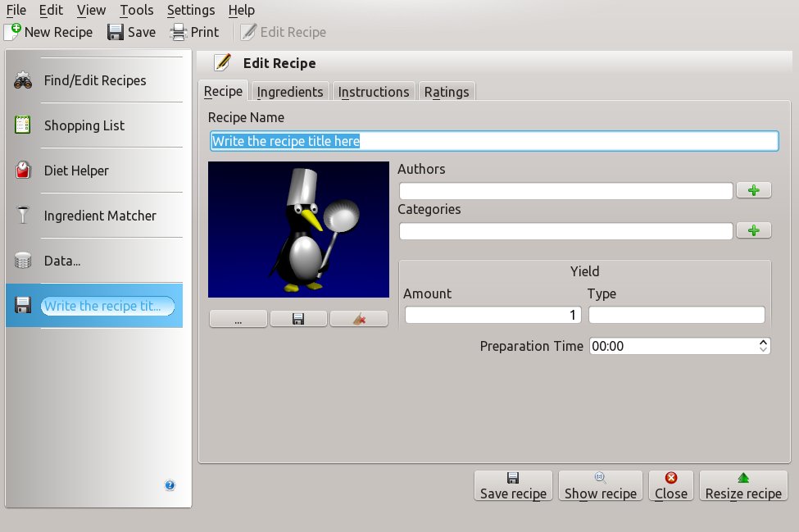Click the chef penguin recipe photo
The image size is (799, 532).
click(x=298, y=230)
